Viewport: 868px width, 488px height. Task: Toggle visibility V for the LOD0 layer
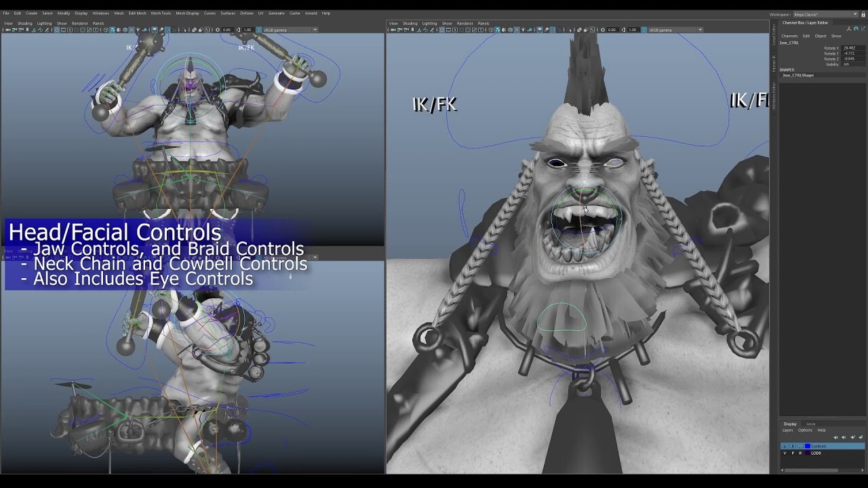tap(785, 453)
